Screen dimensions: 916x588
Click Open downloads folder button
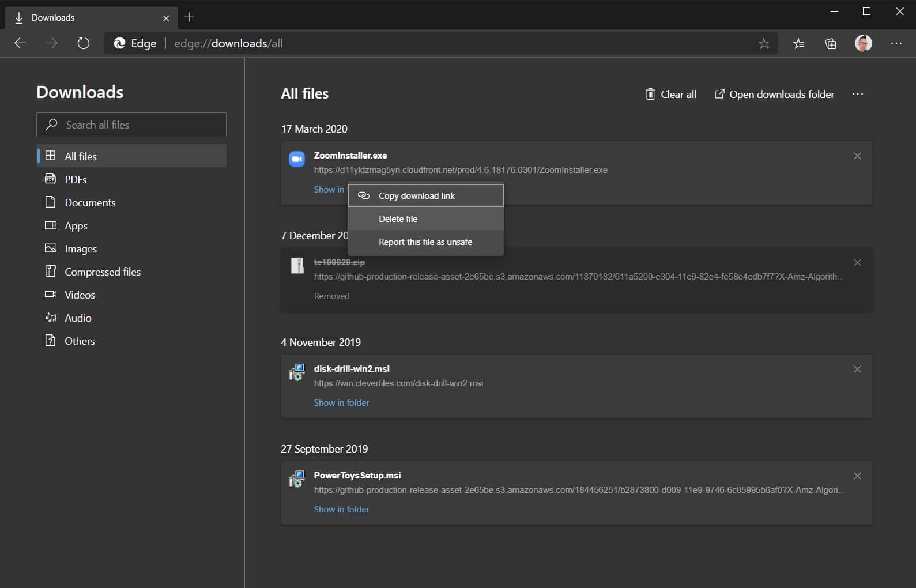click(774, 95)
